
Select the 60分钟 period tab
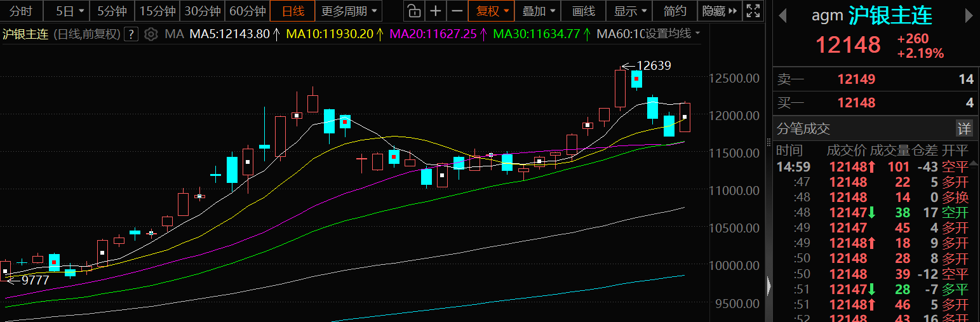[x=247, y=11]
